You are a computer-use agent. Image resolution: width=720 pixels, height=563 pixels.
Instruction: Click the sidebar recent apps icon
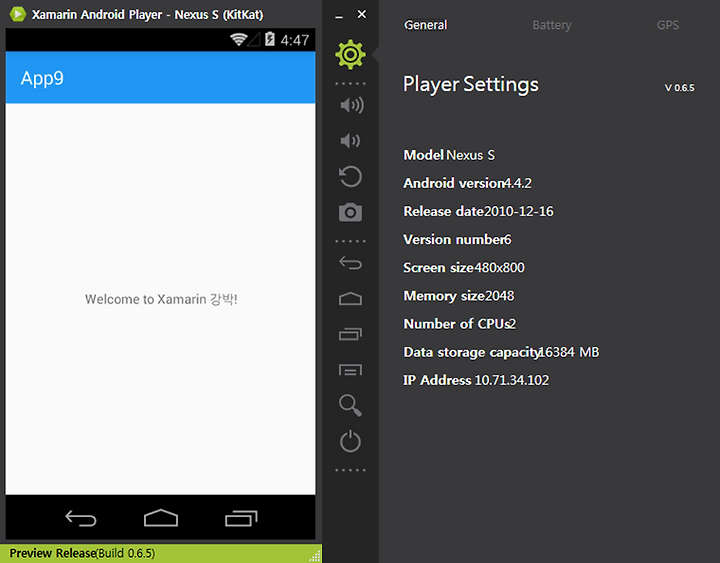coord(350,334)
